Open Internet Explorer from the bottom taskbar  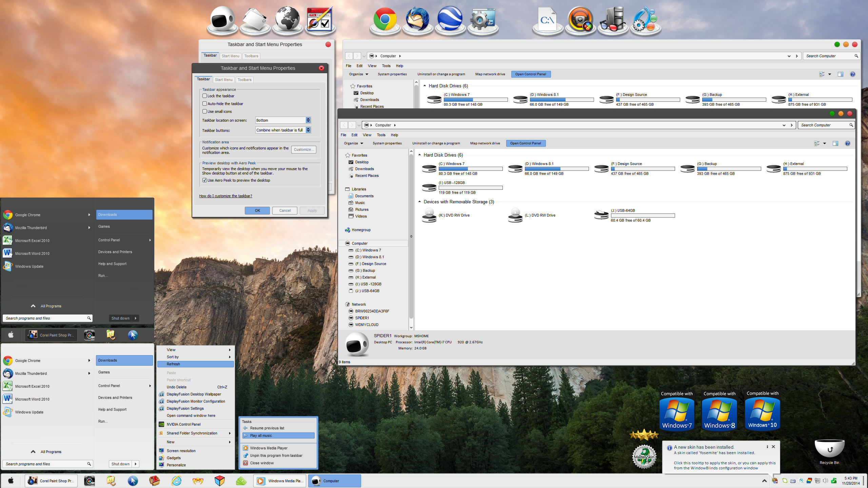point(176,481)
